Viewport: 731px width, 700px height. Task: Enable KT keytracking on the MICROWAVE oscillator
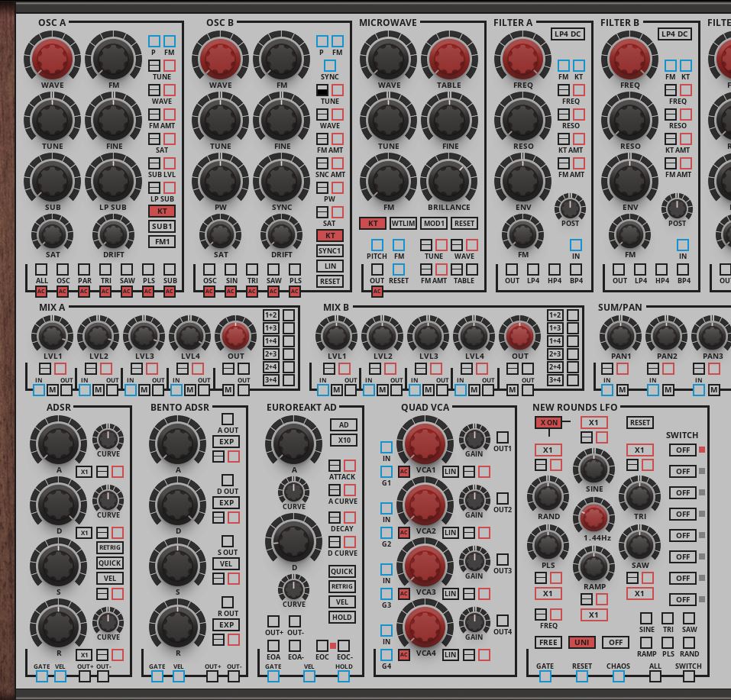point(371,224)
